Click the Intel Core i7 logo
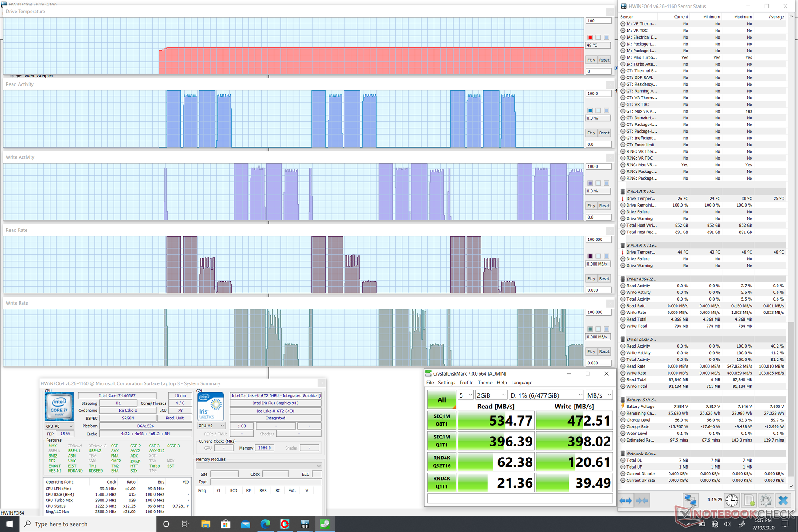The width and height of the screenshot is (798, 532). (59, 407)
